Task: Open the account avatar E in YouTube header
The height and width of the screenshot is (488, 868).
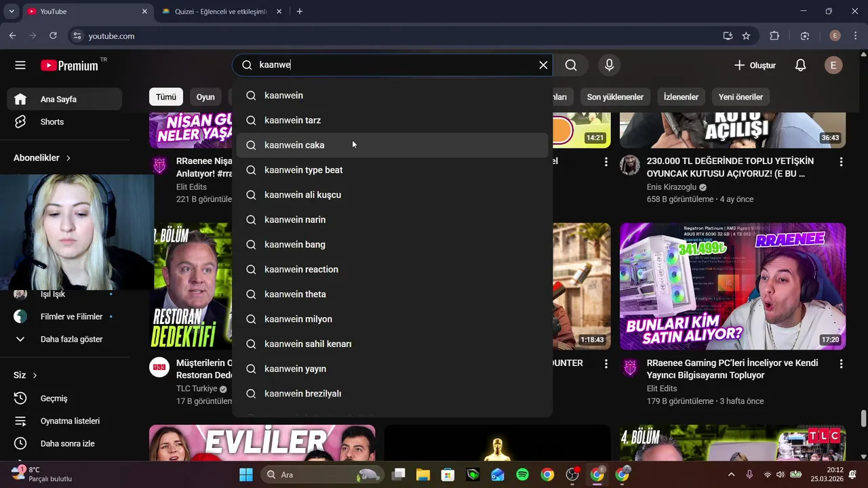Action: pos(833,65)
